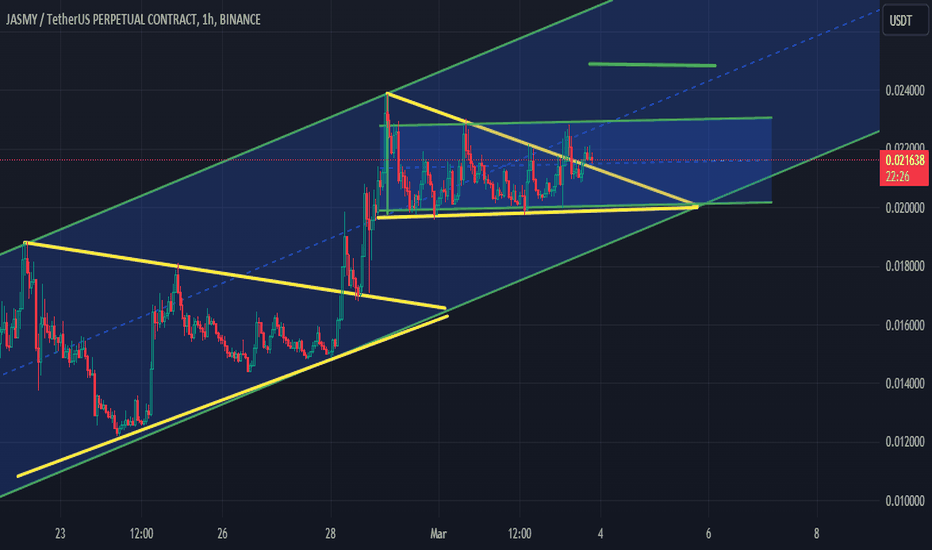Click the 23 date label on time axis
Image resolution: width=932 pixels, height=550 pixels.
tap(60, 534)
